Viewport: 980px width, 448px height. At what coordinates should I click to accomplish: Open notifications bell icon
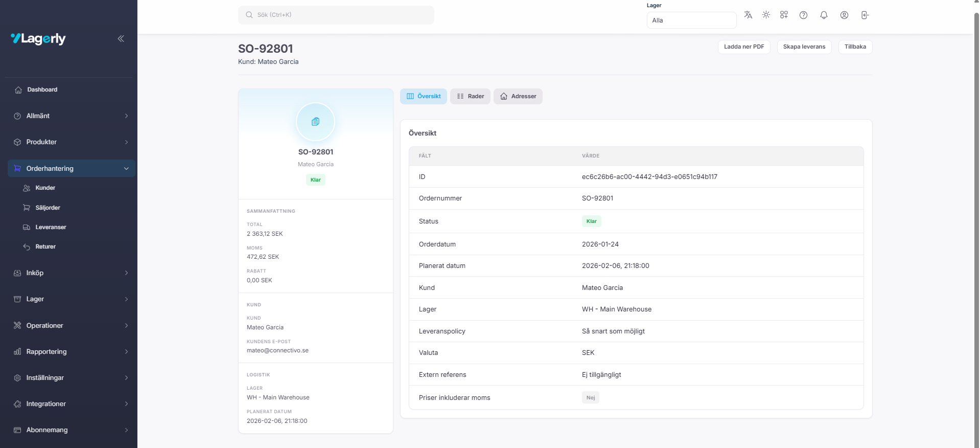(x=824, y=15)
